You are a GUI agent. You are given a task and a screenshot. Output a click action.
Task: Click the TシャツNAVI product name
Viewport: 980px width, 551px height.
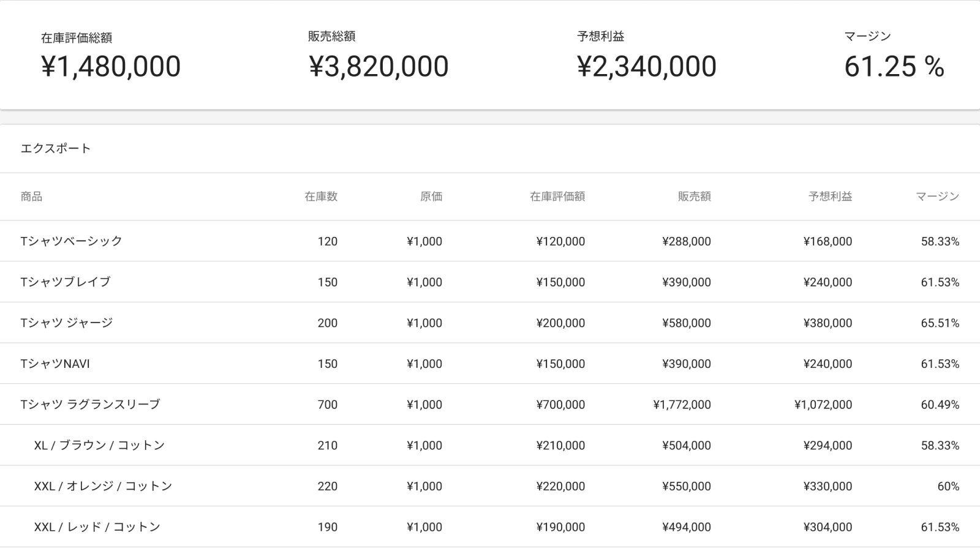[55, 364]
